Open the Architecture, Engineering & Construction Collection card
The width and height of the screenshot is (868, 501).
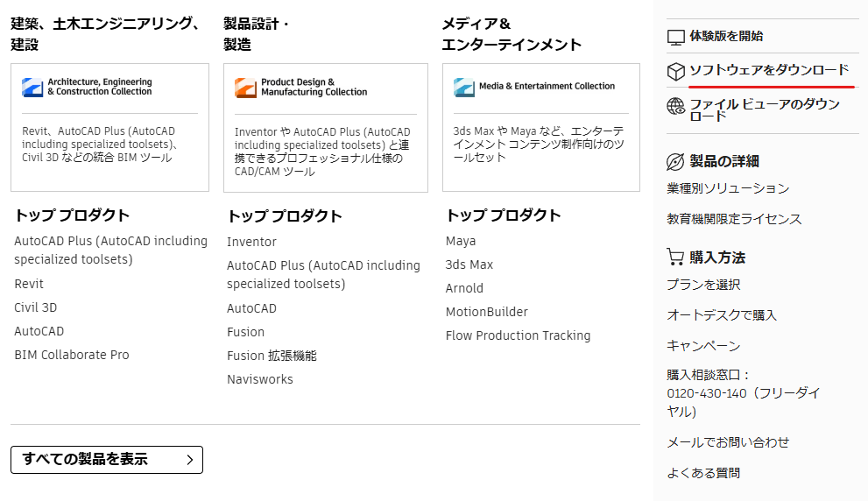[109, 127]
